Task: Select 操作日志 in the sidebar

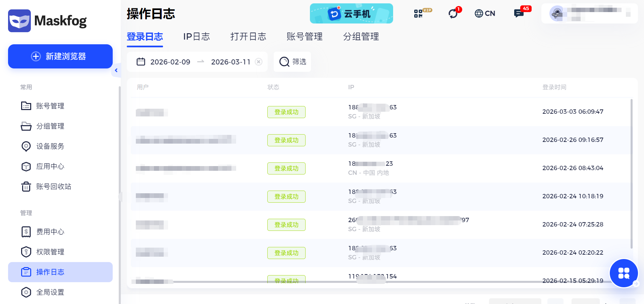Action: pos(60,272)
